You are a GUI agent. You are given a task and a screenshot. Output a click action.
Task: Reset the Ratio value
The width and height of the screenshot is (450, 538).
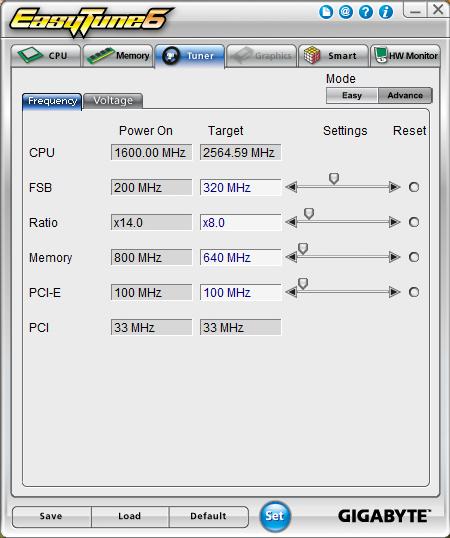pyautogui.click(x=414, y=222)
